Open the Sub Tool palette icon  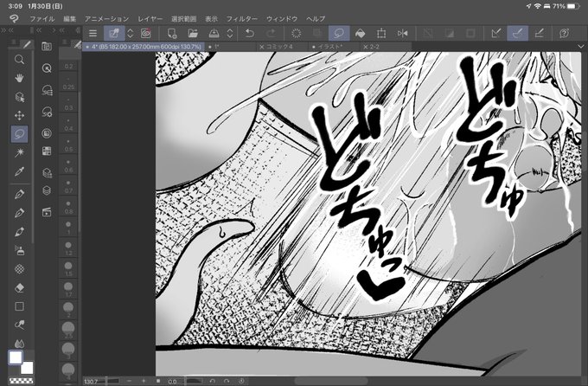(x=47, y=90)
